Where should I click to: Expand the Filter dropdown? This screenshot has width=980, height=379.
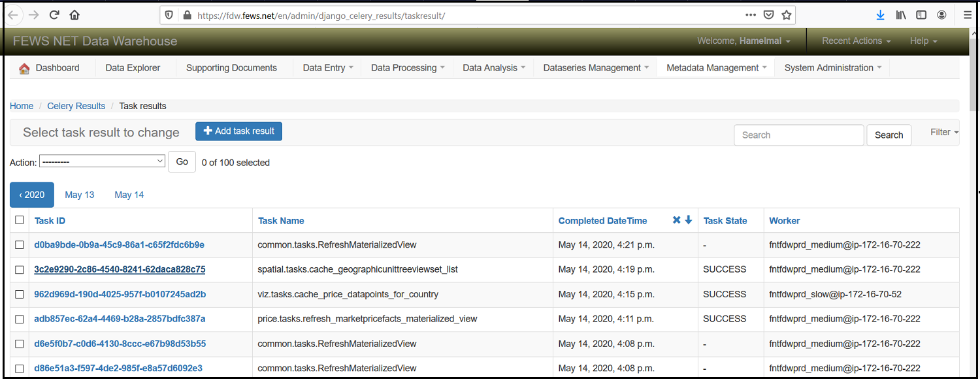tap(944, 132)
